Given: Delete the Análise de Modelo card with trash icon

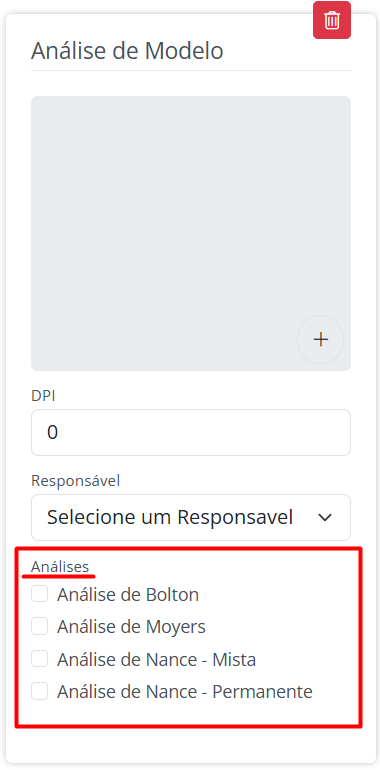Looking at the screenshot, I should [332, 20].
